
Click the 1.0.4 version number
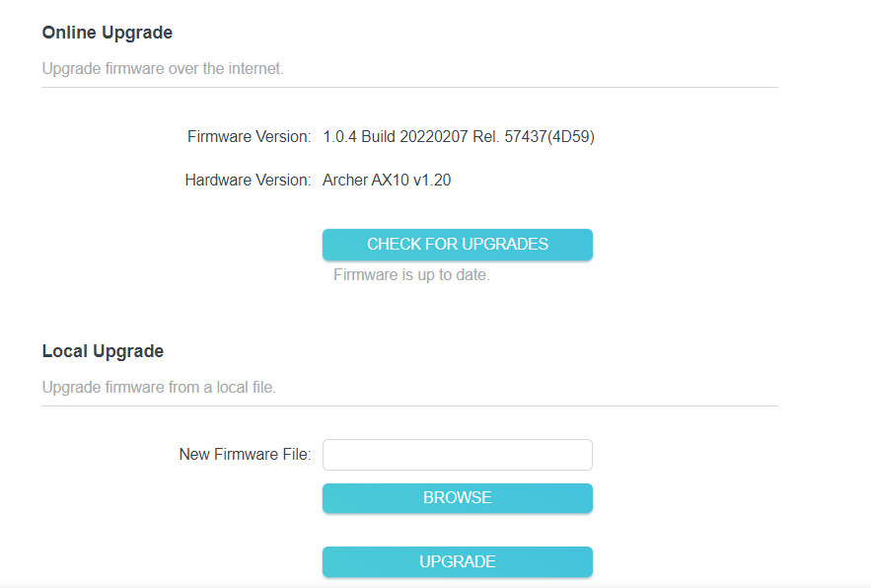[x=340, y=137]
